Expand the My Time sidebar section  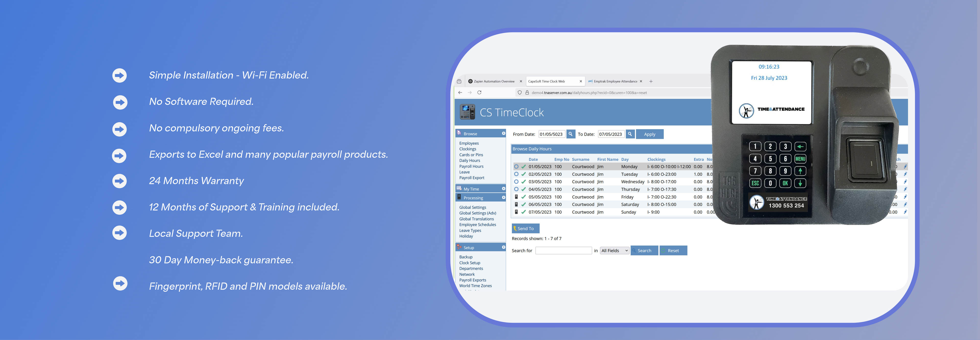pyautogui.click(x=503, y=189)
